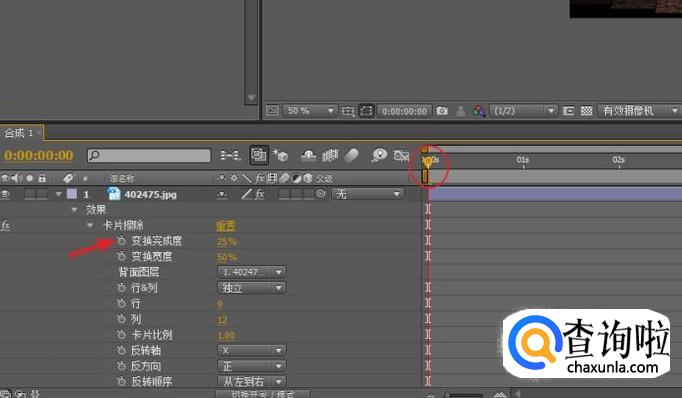The image size is (682, 398).
Task: Toggle the transparency grid icon
Action: (586, 111)
